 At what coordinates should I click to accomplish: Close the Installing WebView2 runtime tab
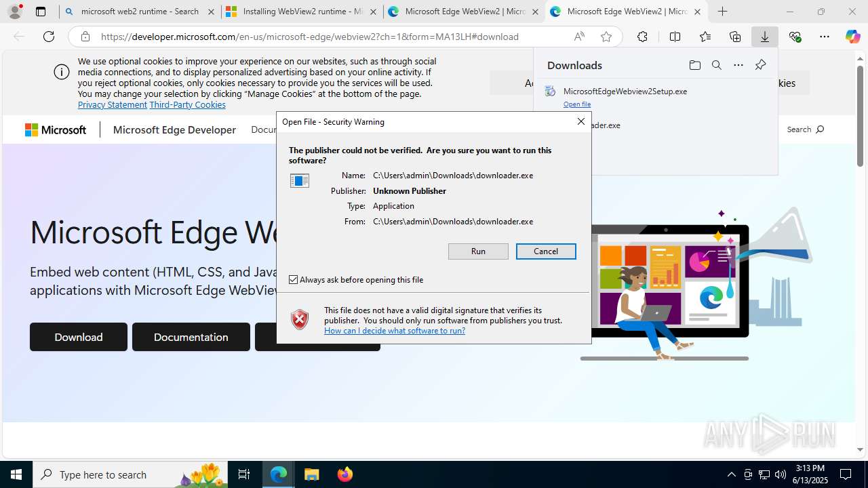(x=373, y=12)
